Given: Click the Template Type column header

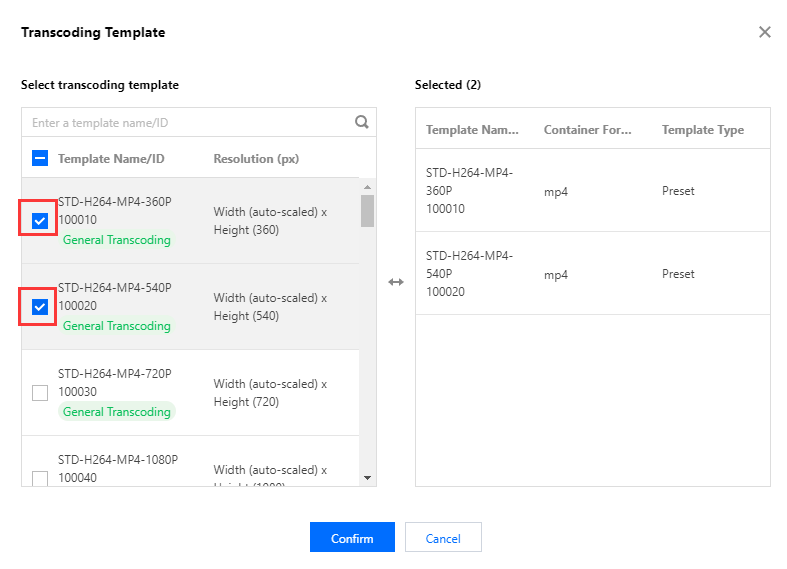Looking at the screenshot, I should click(x=702, y=130).
